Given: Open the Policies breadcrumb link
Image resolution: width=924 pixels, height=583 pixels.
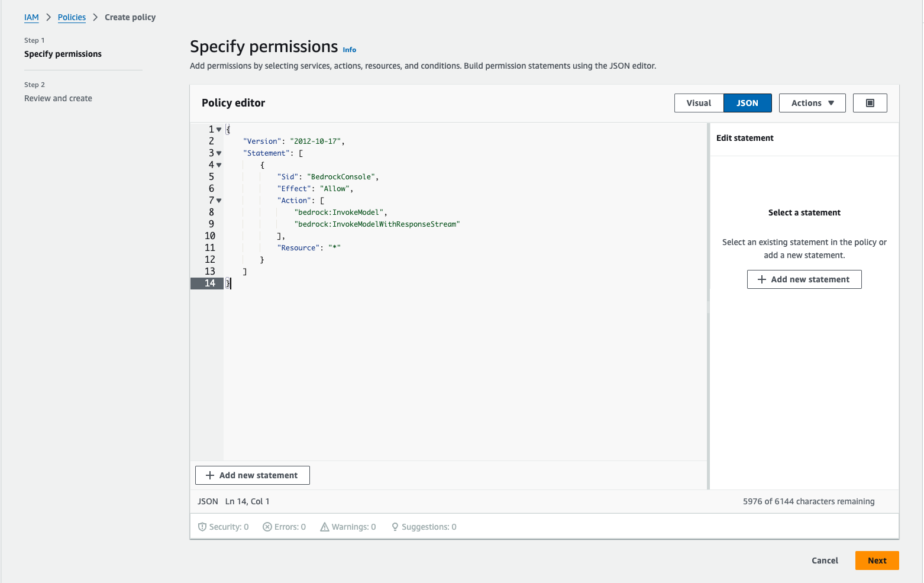Looking at the screenshot, I should [72, 17].
